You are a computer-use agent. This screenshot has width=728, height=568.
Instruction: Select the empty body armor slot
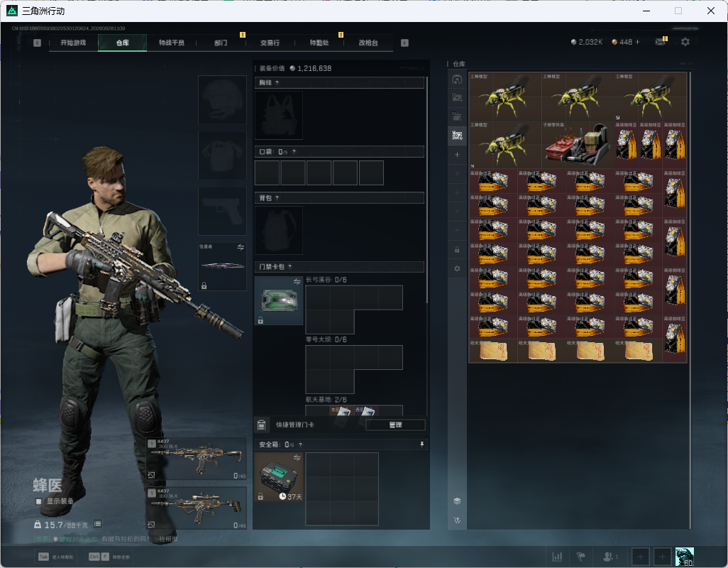point(222,155)
